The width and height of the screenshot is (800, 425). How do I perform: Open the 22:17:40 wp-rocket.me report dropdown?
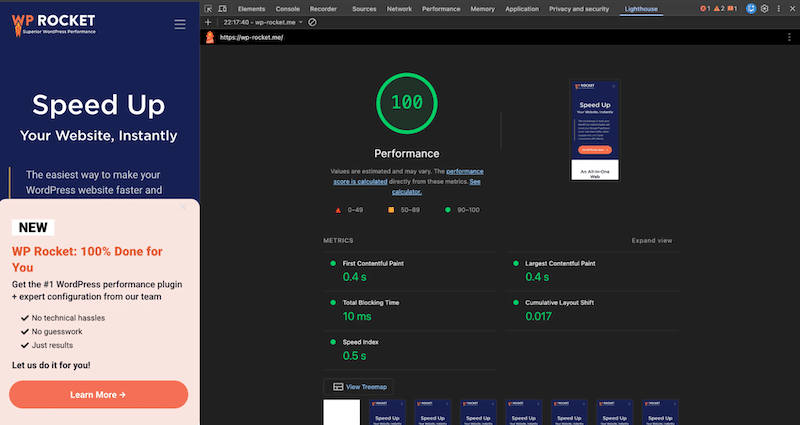tap(263, 22)
